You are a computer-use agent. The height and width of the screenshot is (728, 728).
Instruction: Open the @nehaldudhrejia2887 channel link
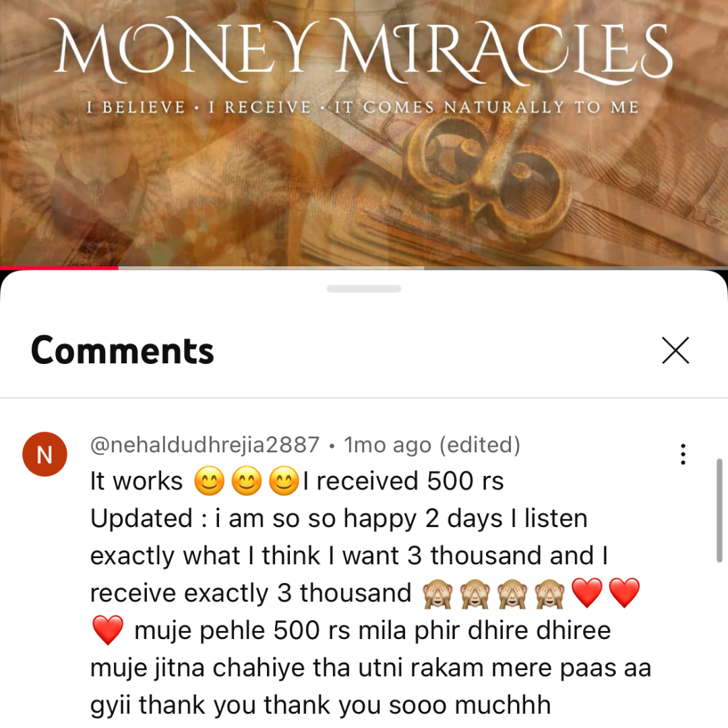tap(205, 445)
